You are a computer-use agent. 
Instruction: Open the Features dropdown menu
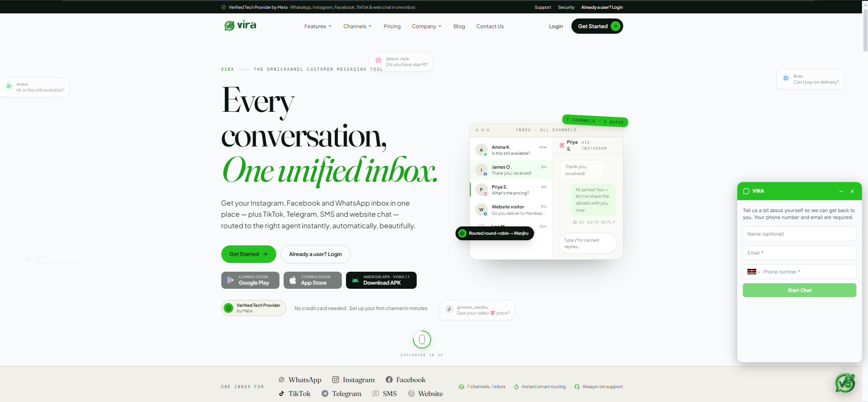click(318, 26)
